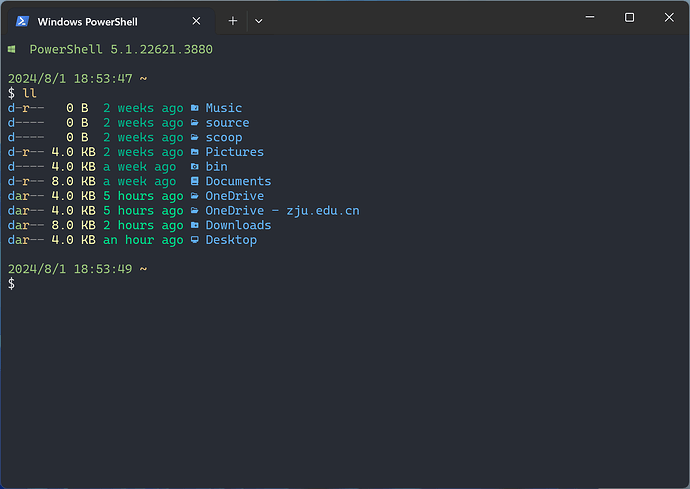Close the terminal window
The width and height of the screenshot is (690, 489).
[669, 17]
